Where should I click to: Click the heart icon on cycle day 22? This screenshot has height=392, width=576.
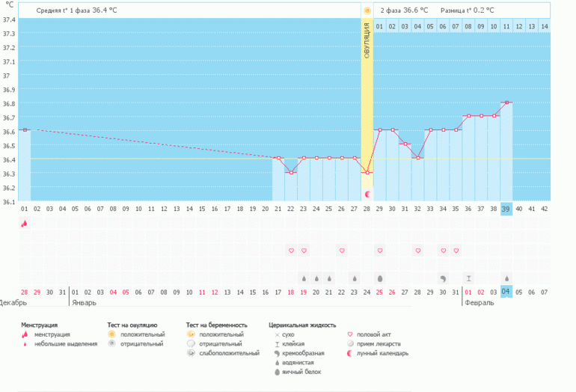[x=291, y=251]
